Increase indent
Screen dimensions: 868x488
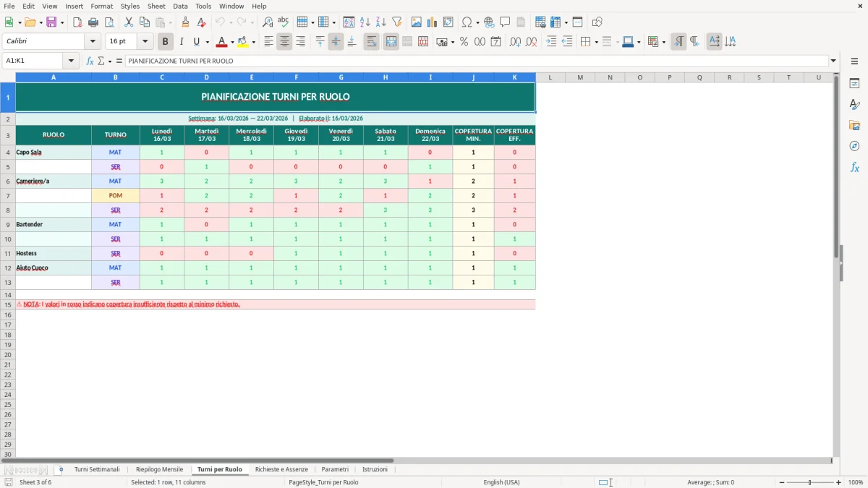pyautogui.click(x=551, y=42)
